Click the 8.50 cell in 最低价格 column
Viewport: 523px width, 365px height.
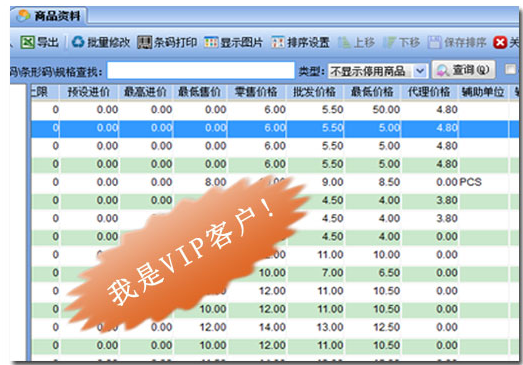tap(372, 182)
